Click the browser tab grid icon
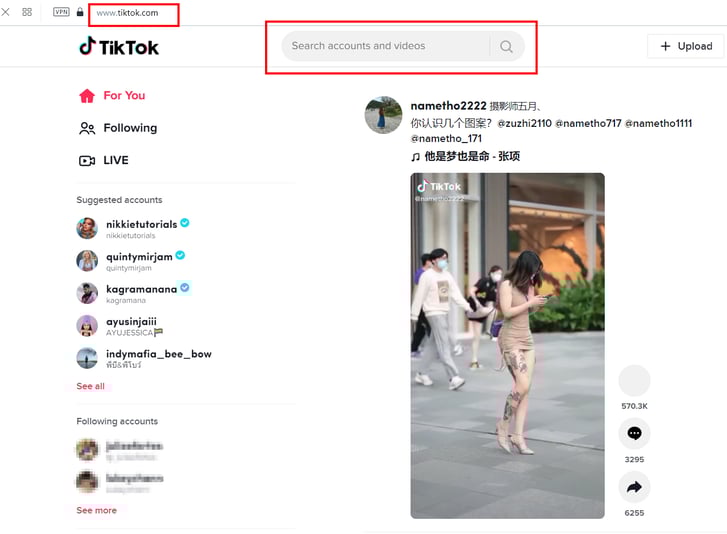The width and height of the screenshot is (727, 534). click(27, 13)
